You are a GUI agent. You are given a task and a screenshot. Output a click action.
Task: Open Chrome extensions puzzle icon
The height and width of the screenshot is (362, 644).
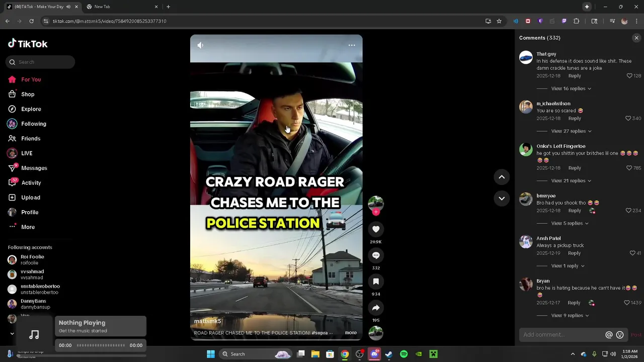click(577, 21)
